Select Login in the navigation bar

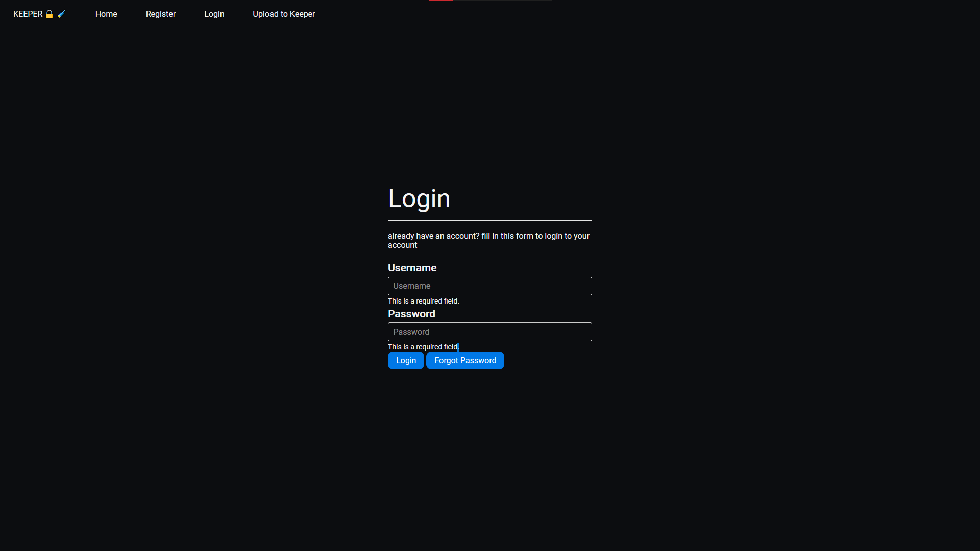[x=214, y=14]
